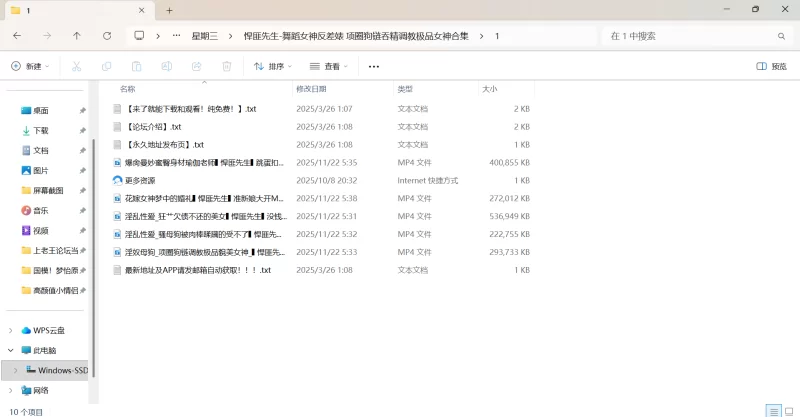Open the See more (…) toolbar menu
Viewport: 800px width, 417px height.
tap(374, 66)
